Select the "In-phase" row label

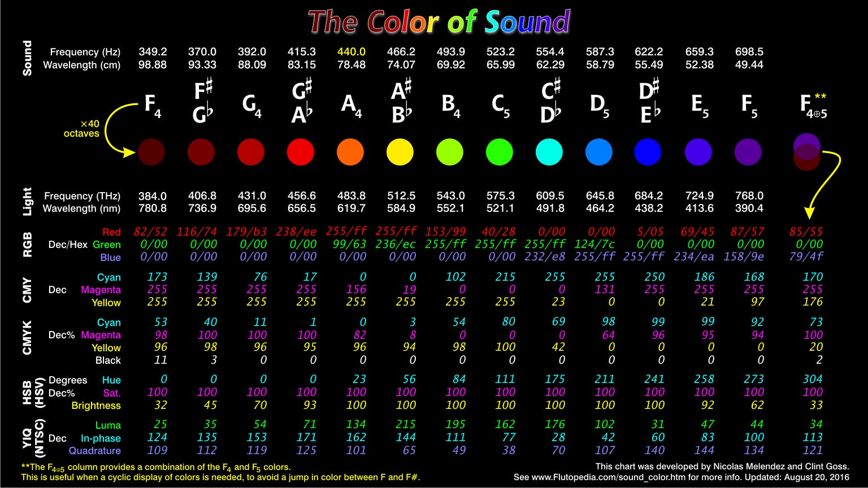[x=101, y=438]
